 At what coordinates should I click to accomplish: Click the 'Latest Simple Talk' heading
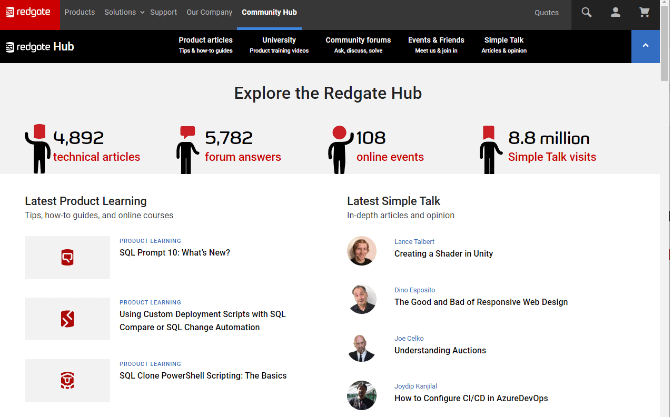tap(393, 201)
